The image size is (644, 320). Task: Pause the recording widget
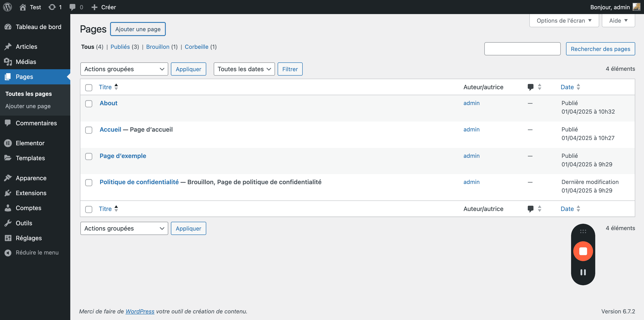(x=583, y=272)
